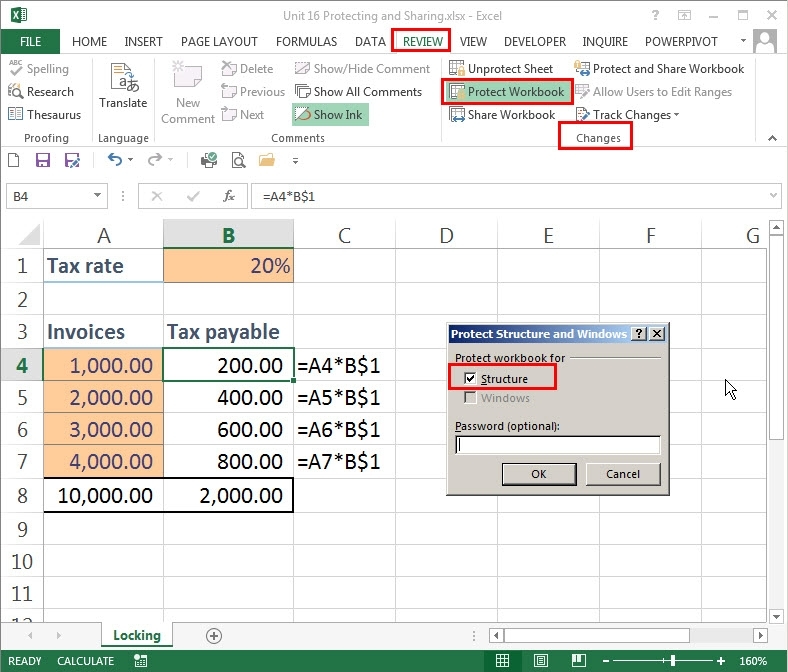Click the Save As icon

pyautogui.click(x=72, y=160)
